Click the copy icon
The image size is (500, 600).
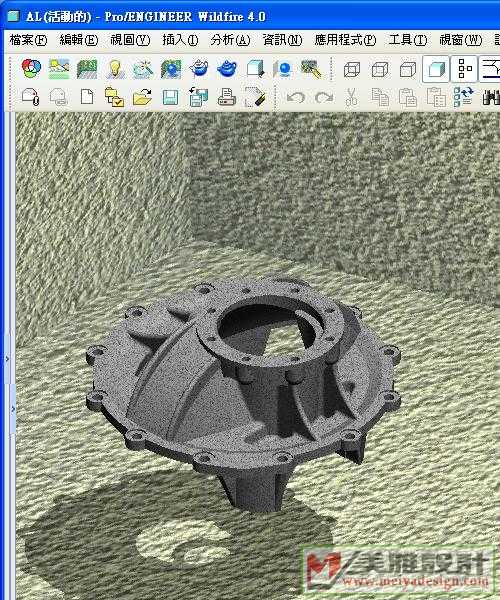tap(380, 97)
